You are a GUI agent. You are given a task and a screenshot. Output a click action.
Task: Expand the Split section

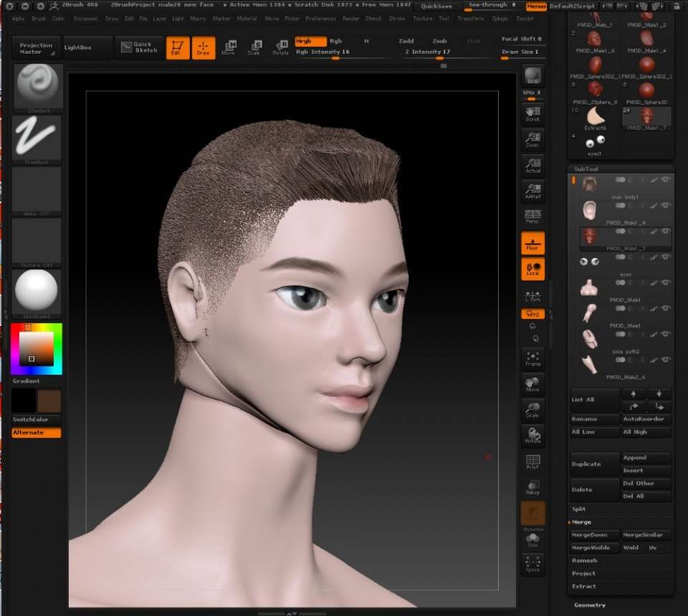coord(579,509)
